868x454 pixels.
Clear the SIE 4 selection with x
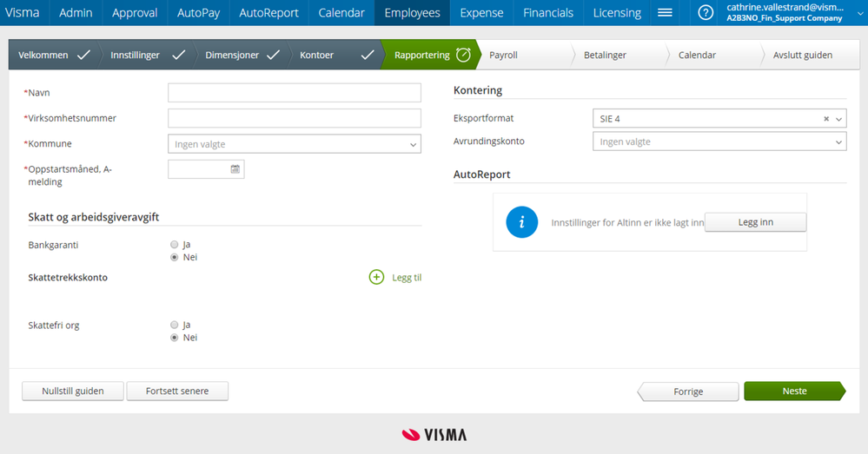tap(826, 118)
